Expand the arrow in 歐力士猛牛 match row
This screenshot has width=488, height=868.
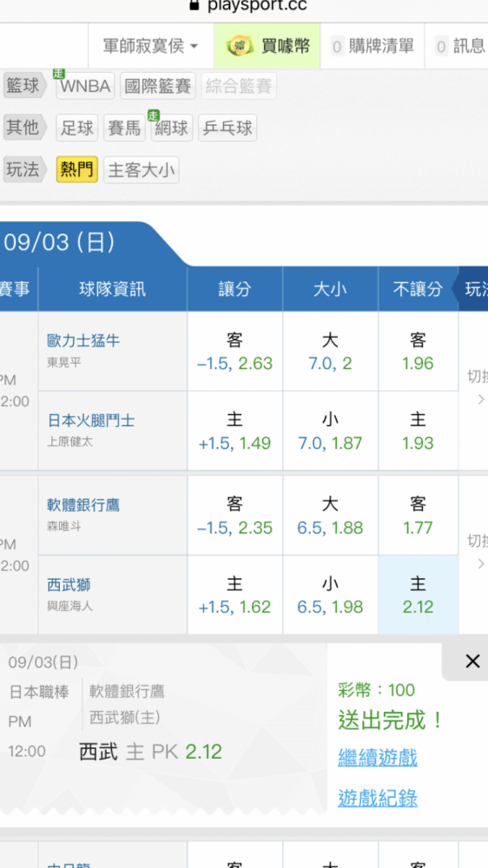click(481, 399)
